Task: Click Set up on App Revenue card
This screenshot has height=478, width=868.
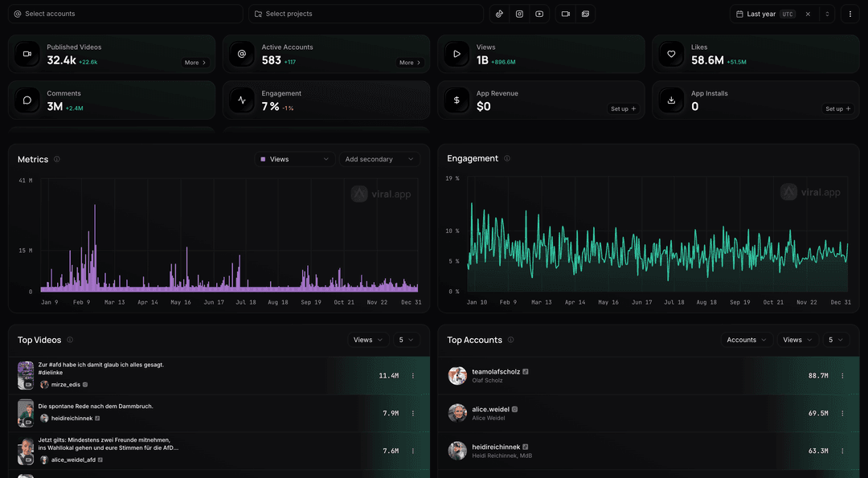Action: 624,108
